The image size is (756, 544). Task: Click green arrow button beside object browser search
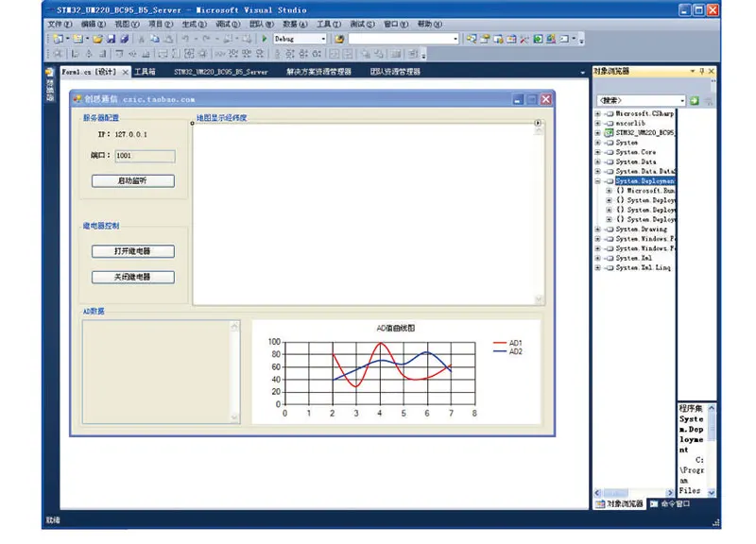coord(695,101)
